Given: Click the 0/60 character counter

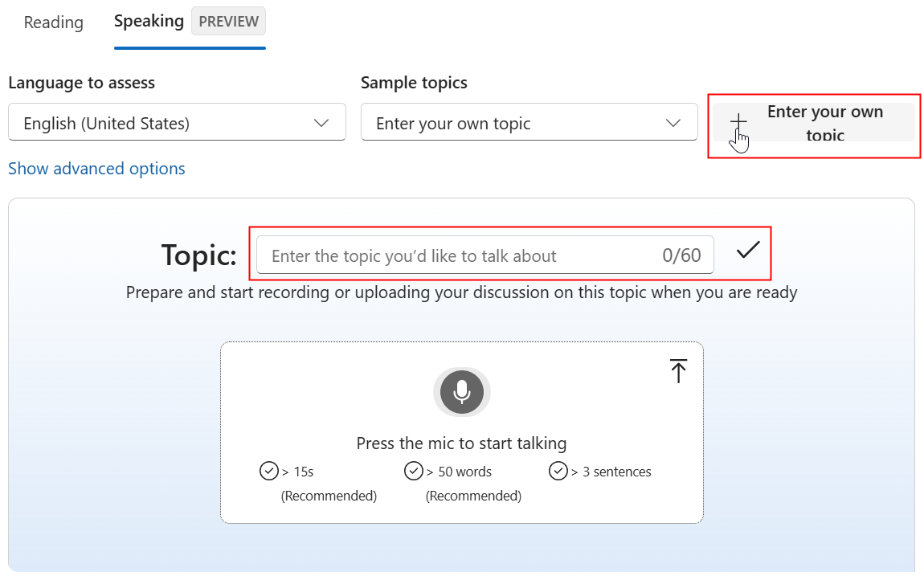Looking at the screenshot, I should [681, 256].
